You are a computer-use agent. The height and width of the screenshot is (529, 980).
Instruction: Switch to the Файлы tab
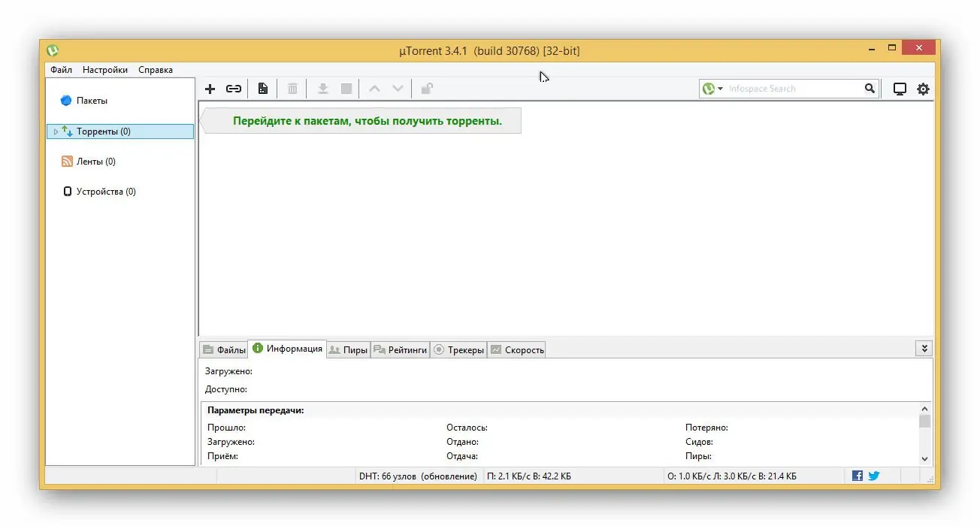pos(224,349)
